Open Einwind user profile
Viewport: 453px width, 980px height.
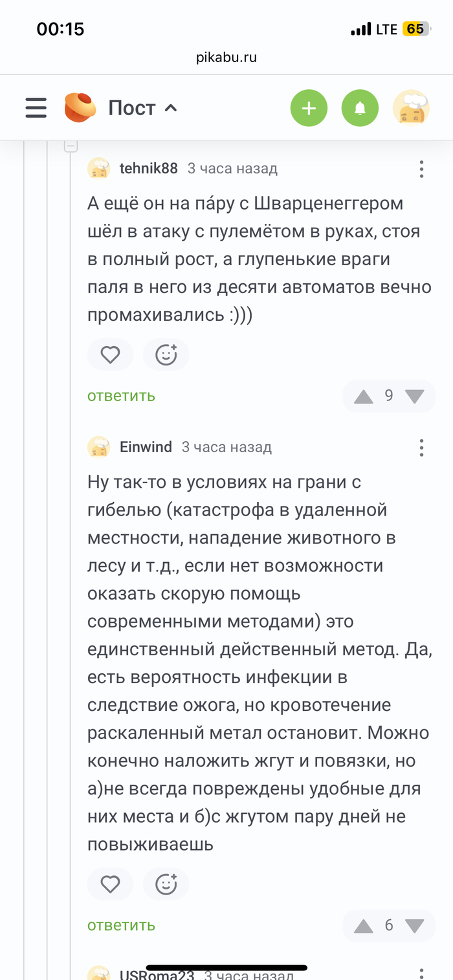pyautogui.click(x=146, y=447)
